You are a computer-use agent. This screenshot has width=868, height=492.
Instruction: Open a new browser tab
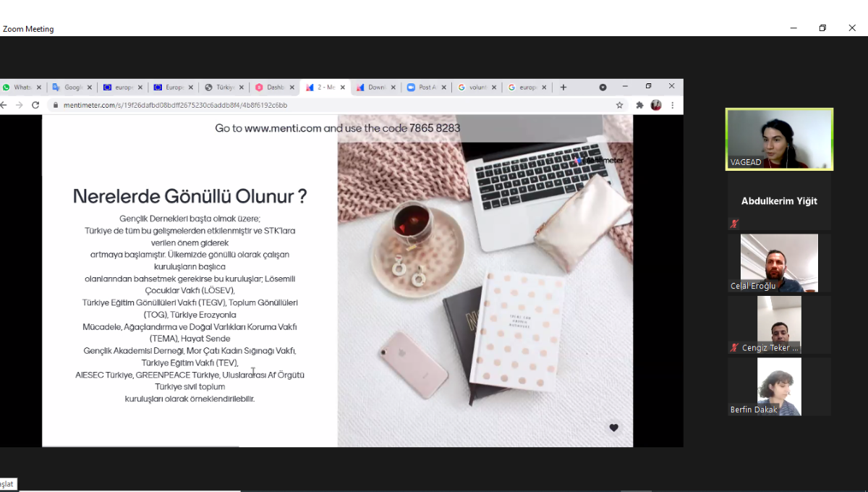(563, 88)
